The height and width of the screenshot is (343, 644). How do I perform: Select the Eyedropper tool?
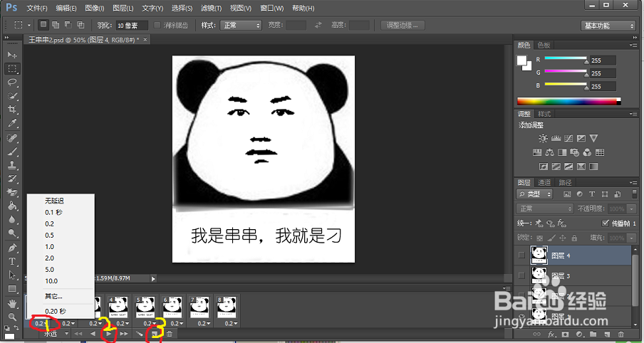(12, 123)
